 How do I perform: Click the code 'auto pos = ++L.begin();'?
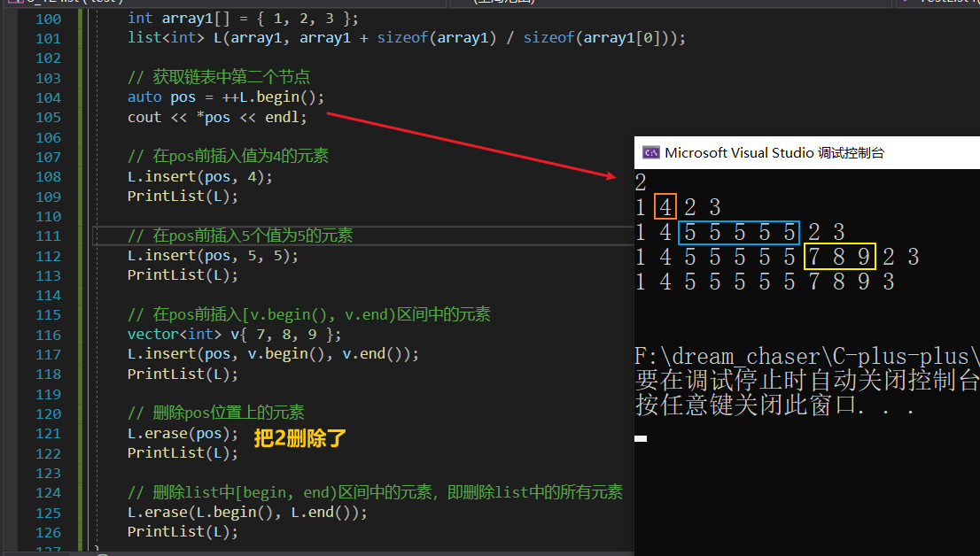click(x=226, y=97)
